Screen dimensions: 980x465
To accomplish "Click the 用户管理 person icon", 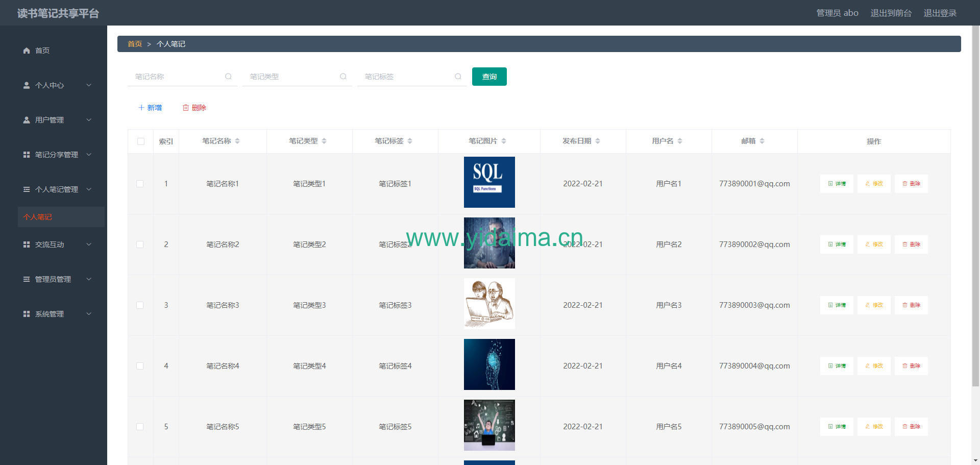I will tap(27, 120).
